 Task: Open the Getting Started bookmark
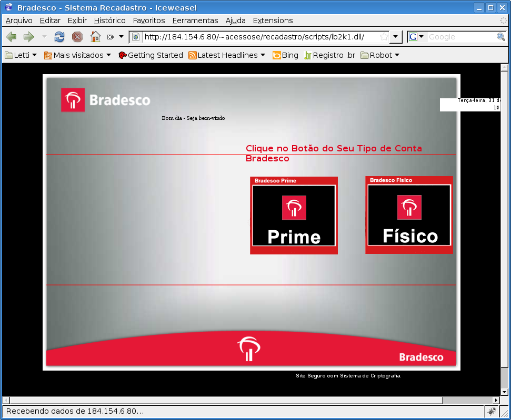click(151, 55)
